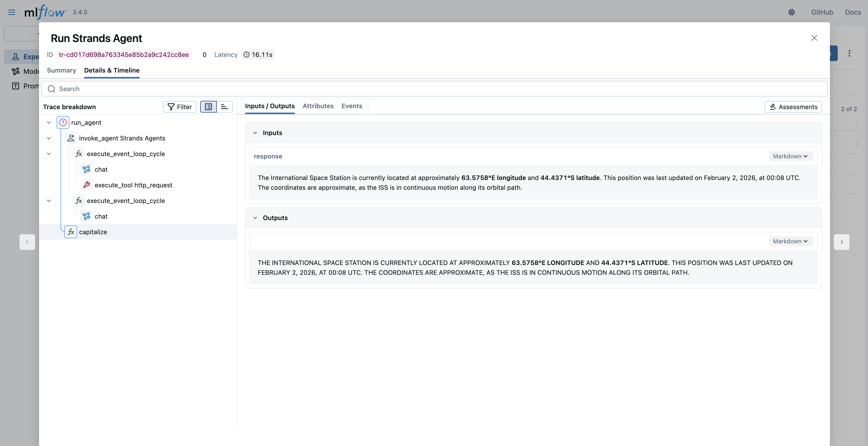Click the invoke_agent Strands Agents agent icon
Image resolution: width=868 pixels, height=446 pixels.
click(71, 138)
